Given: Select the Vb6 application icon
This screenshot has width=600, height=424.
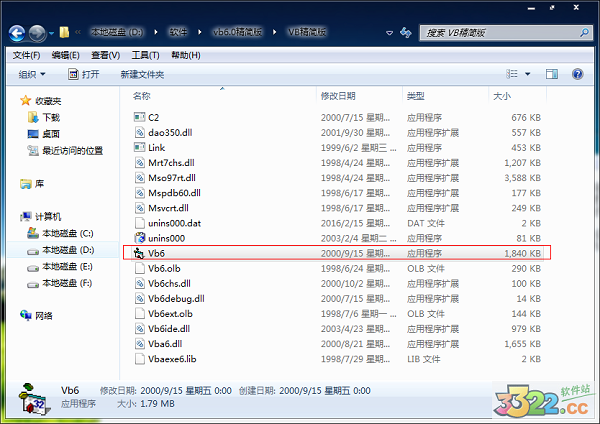Looking at the screenshot, I should pyautogui.click(x=139, y=253).
